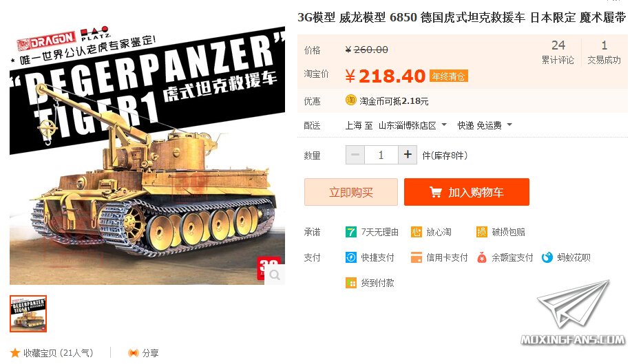Click the 立即购买 buy now button
Image resolution: width=632 pixels, height=364 pixels.
(351, 192)
